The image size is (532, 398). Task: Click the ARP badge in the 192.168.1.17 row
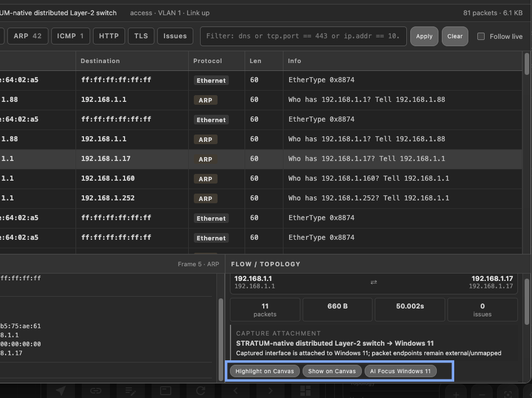tap(205, 159)
